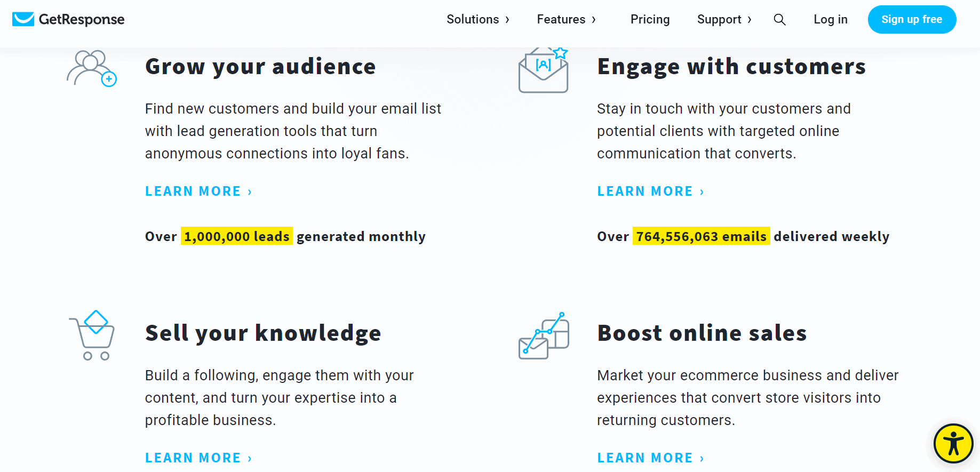Screen dimensions: 980x472
Task: Open the accessibility widget icon
Action: tap(953, 443)
